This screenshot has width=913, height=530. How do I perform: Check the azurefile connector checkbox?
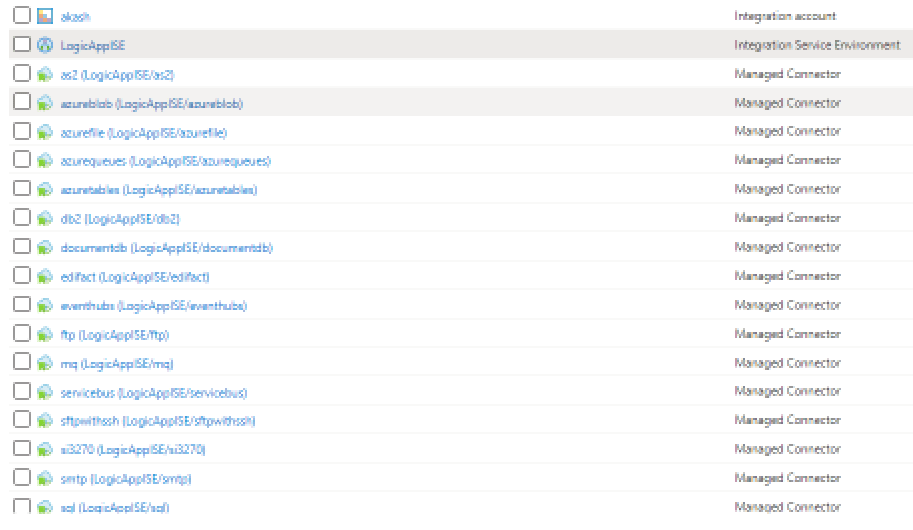[22, 132]
